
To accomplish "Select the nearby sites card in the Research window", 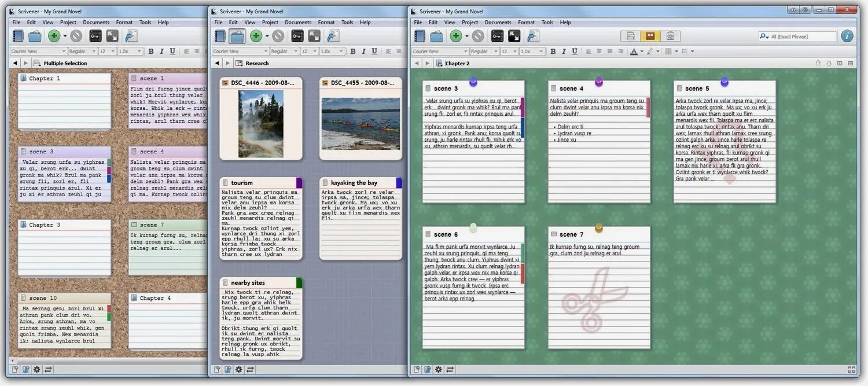I will (x=261, y=318).
